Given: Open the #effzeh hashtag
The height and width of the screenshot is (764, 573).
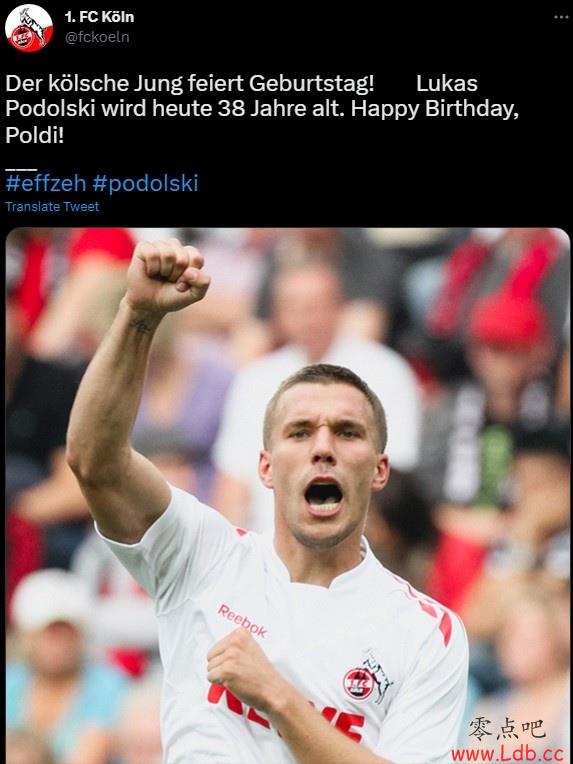Looking at the screenshot, I should pos(46,184).
